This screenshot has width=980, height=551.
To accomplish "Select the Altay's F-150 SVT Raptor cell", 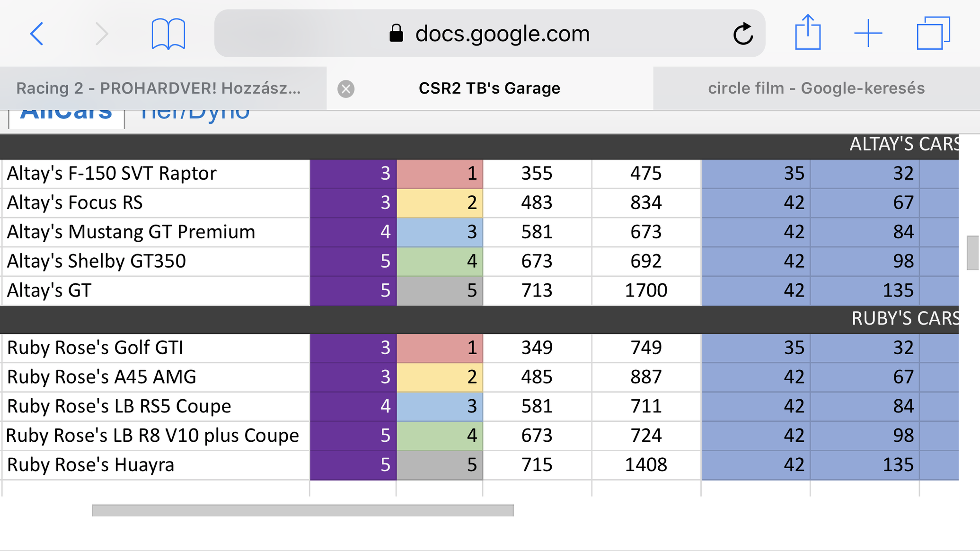I will (x=156, y=174).
